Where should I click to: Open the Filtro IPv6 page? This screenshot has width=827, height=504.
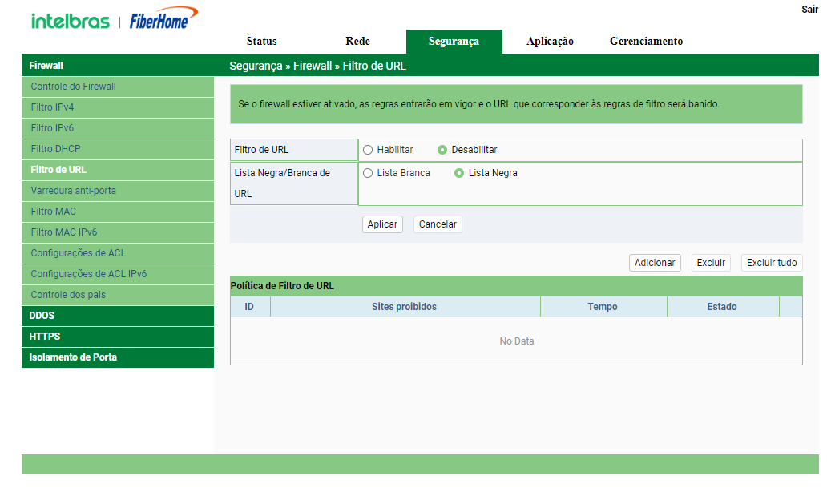[118, 129]
